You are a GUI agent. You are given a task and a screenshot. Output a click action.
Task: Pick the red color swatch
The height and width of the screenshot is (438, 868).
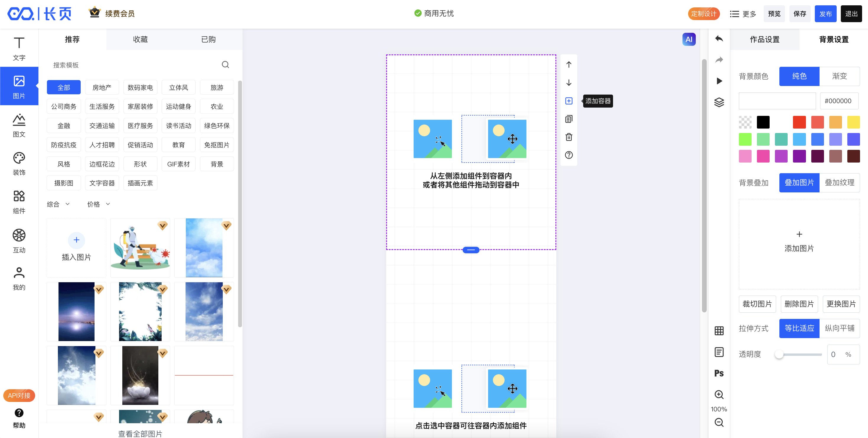(x=799, y=122)
